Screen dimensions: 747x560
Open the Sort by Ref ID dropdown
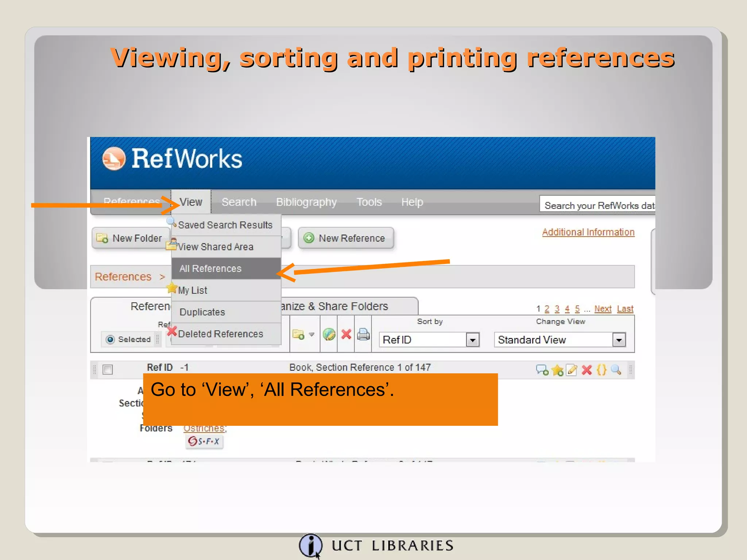(429, 340)
